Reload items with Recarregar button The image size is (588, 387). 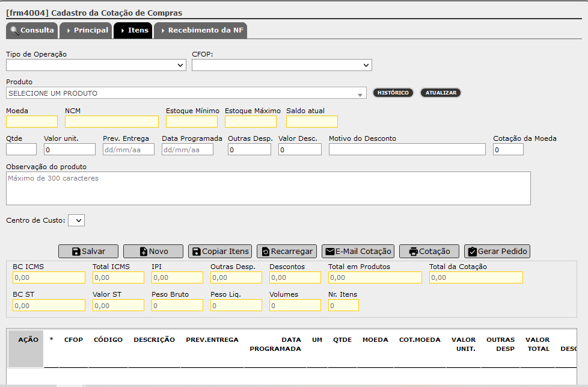[x=287, y=251]
